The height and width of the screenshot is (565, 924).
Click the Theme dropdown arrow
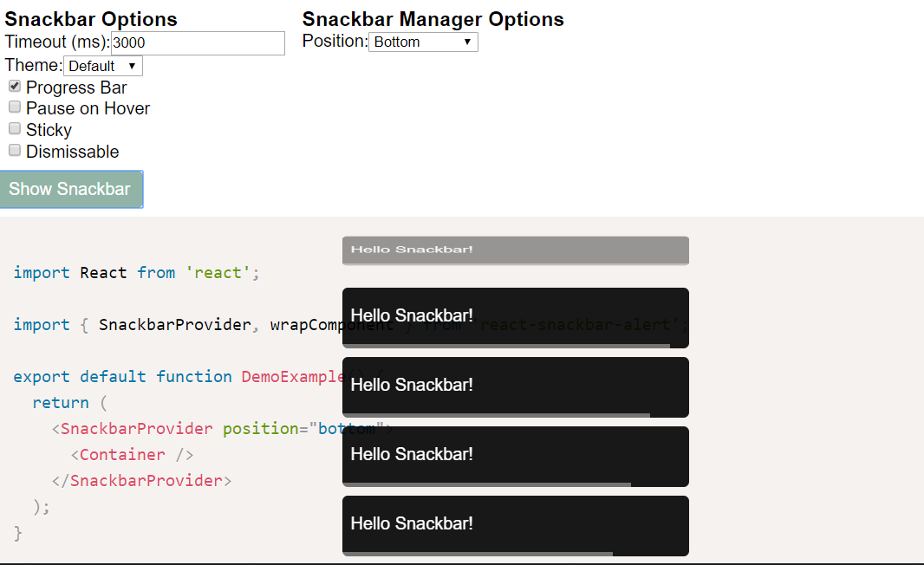point(132,66)
